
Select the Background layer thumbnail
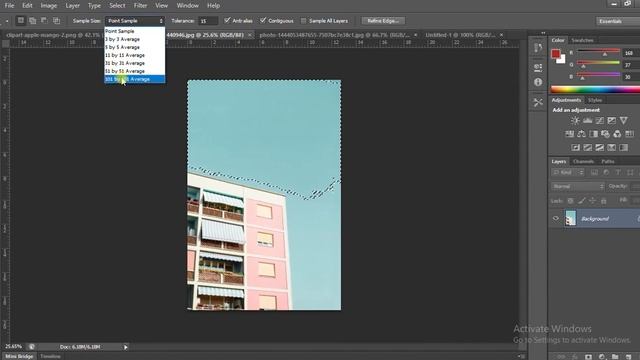click(x=570, y=218)
